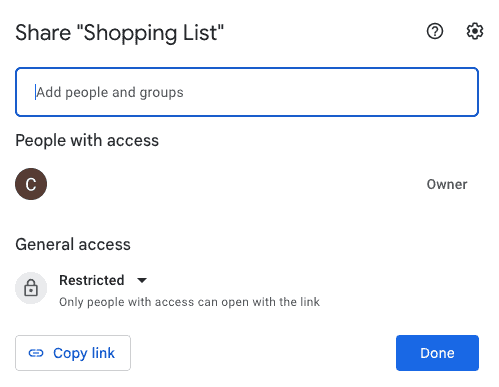The image size is (499, 387).
Task: Open the Restricted general access menu
Action: (x=103, y=280)
